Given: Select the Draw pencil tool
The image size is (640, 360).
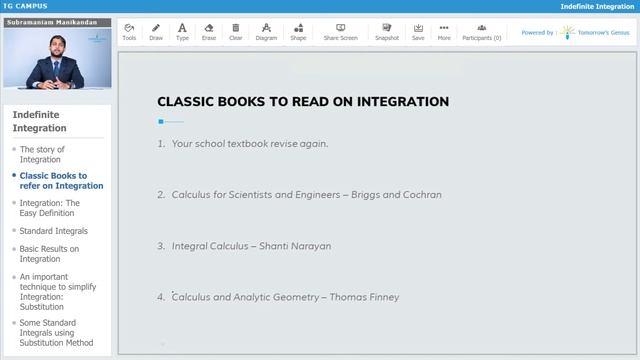Looking at the screenshot, I should (x=156, y=32).
